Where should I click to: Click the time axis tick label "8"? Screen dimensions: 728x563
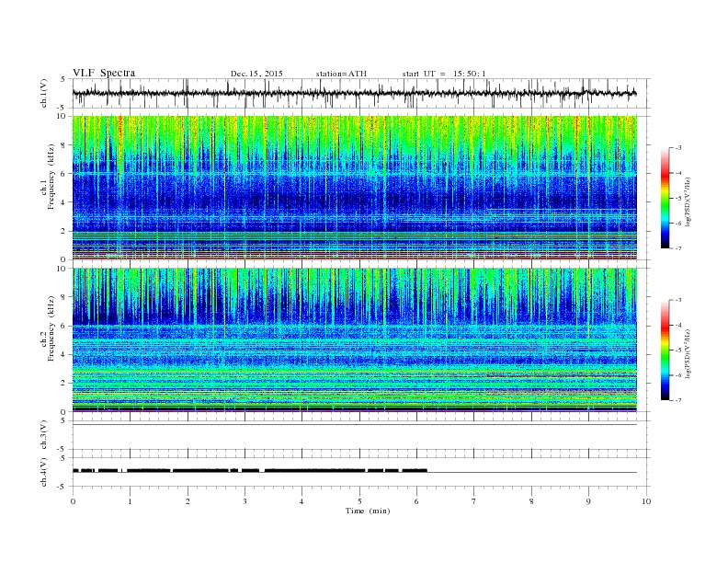[x=531, y=501]
